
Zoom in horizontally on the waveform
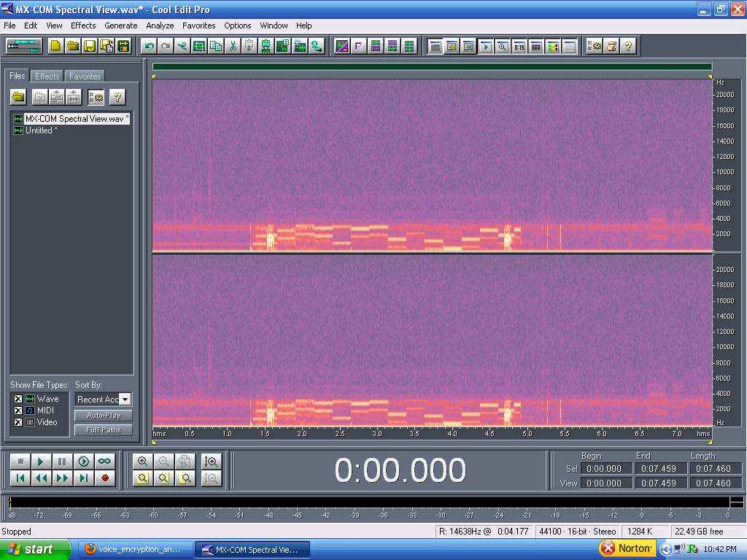[142, 461]
